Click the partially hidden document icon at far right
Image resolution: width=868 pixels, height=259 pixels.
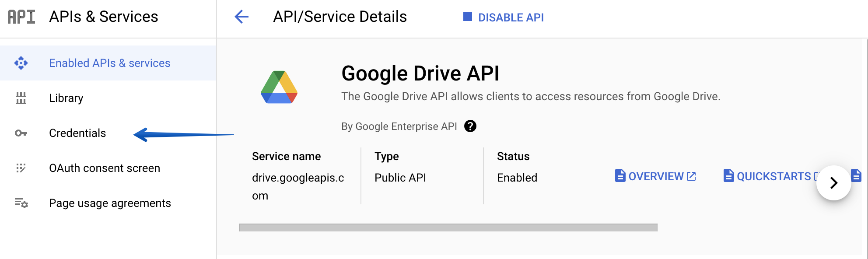(x=856, y=175)
